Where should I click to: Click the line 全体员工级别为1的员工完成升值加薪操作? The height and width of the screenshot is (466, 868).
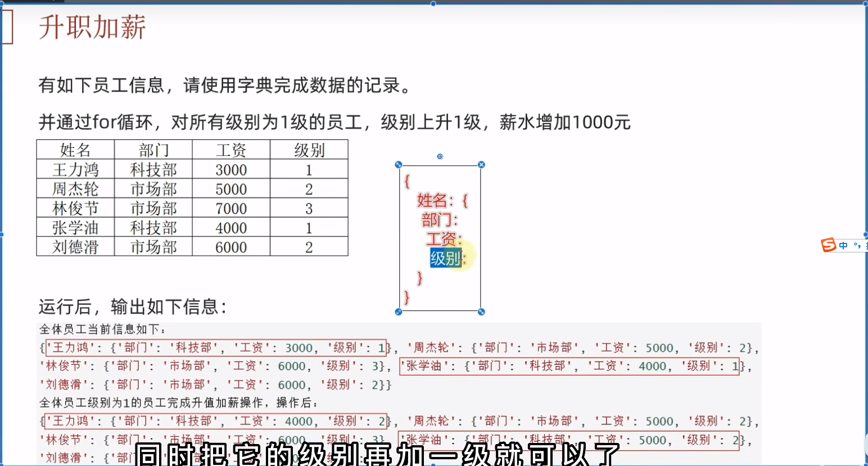click(x=179, y=402)
